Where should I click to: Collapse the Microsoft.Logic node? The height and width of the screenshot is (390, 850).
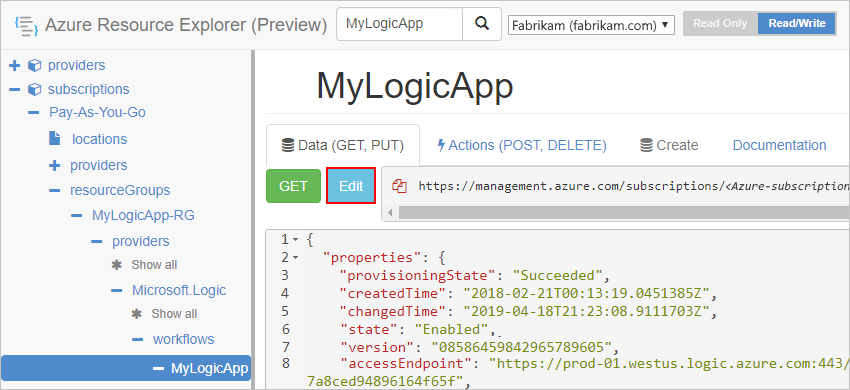(117, 290)
